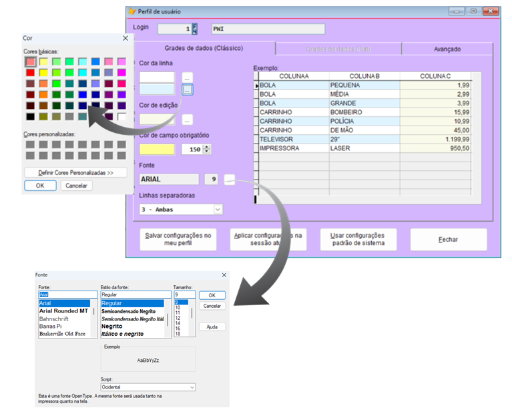Screen dimensions: 512x420
Task: Switch to the Avançado tab
Action: click(447, 49)
